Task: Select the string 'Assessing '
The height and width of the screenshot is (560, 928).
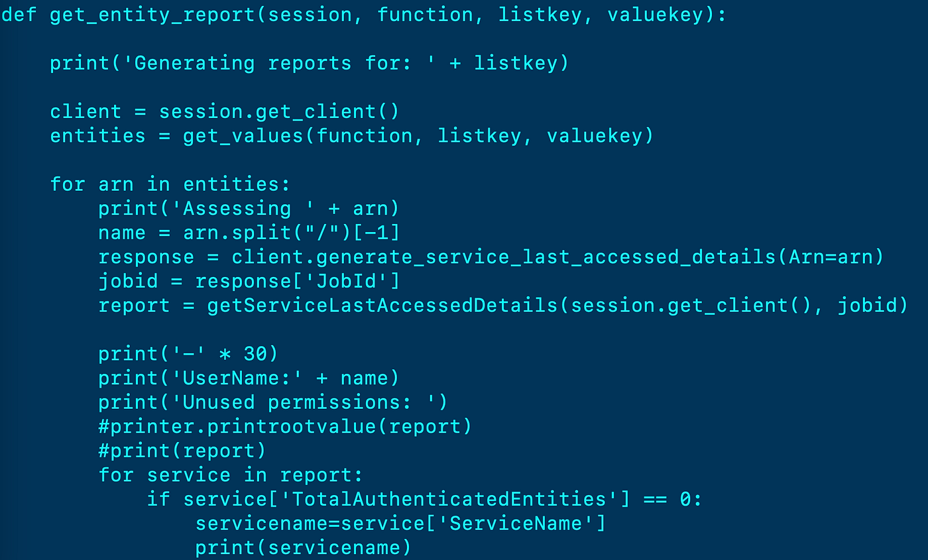Action: pyautogui.click(x=245, y=207)
